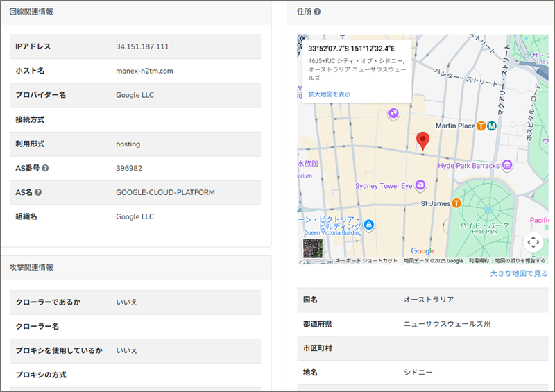555x392 pixels.
Task: Click the help icon next to 住所
Action: click(x=317, y=12)
